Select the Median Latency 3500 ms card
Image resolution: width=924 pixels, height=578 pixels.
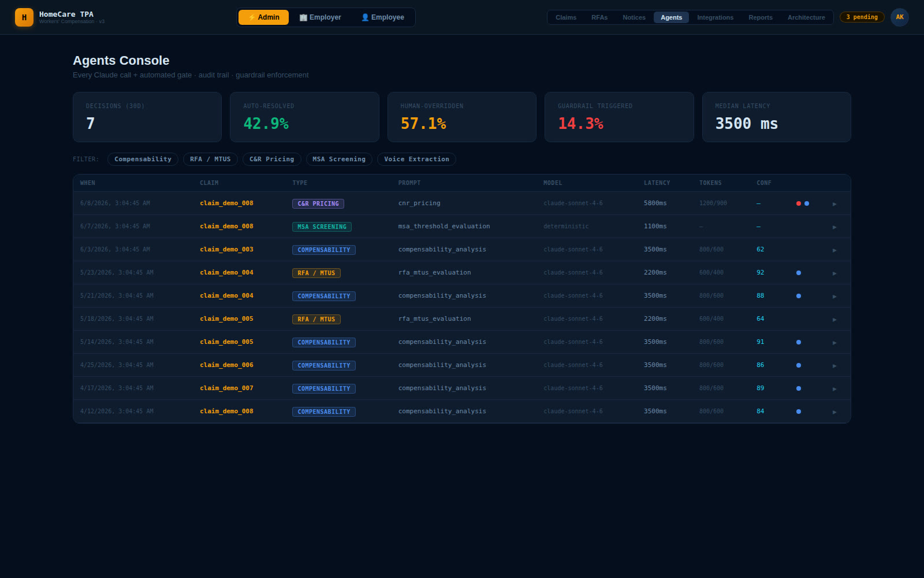777,117
